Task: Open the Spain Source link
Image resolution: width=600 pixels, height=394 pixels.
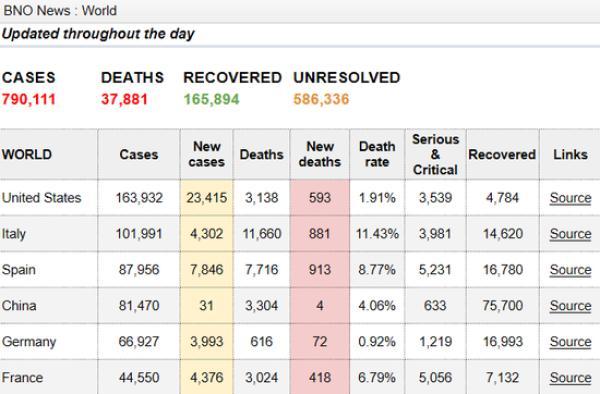Action: click(x=570, y=270)
